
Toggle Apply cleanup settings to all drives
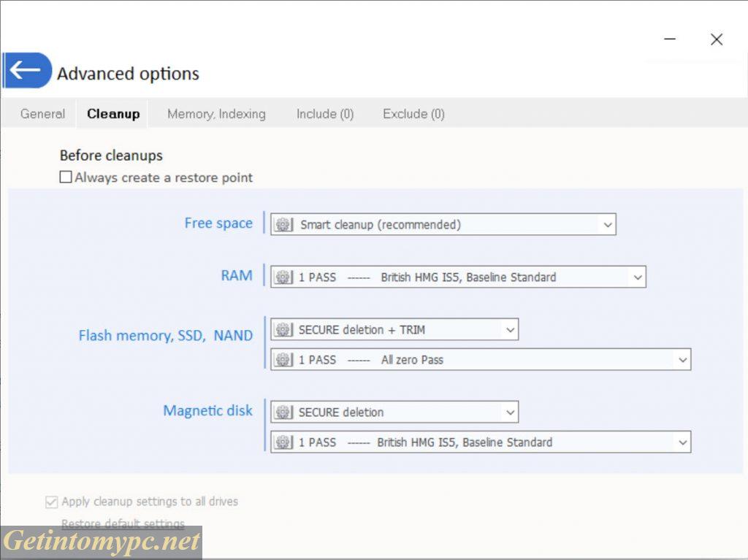click(x=52, y=502)
